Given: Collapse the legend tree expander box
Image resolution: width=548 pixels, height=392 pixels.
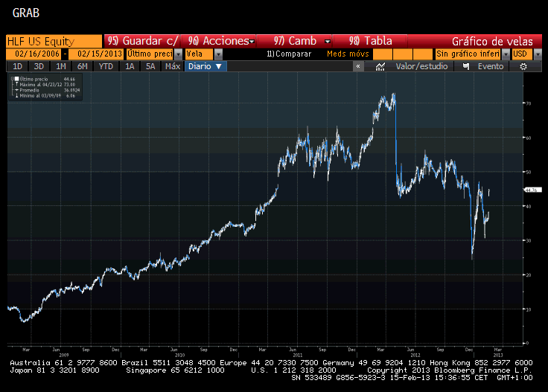Looking at the screenshot, I should click(x=12, y=80).
